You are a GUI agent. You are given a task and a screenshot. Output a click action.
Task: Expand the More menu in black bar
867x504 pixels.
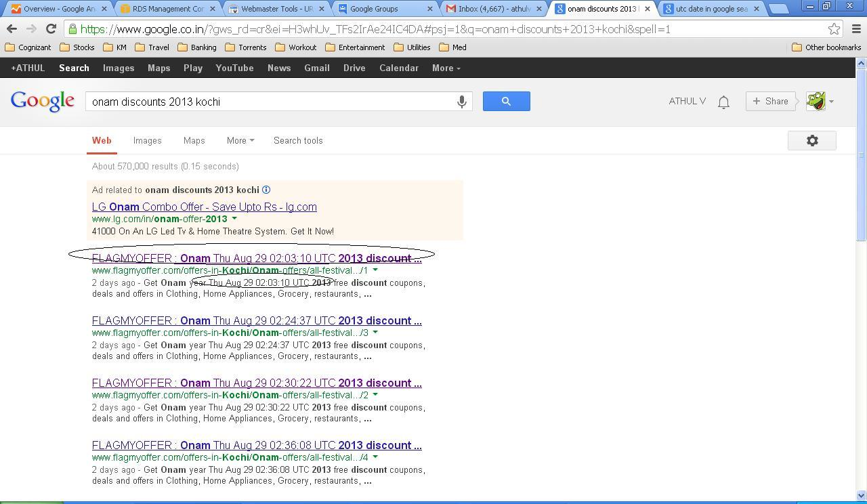point(446,68)
